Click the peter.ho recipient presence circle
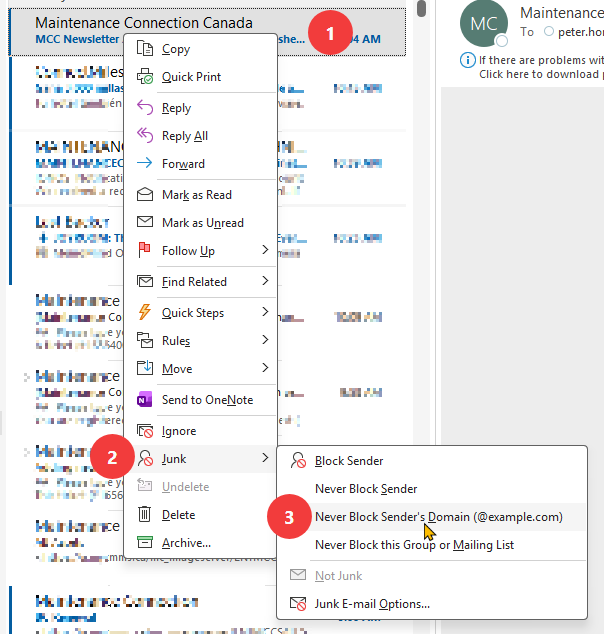Image resolution: width=604 pixels, height=634 pixels. 548,31
